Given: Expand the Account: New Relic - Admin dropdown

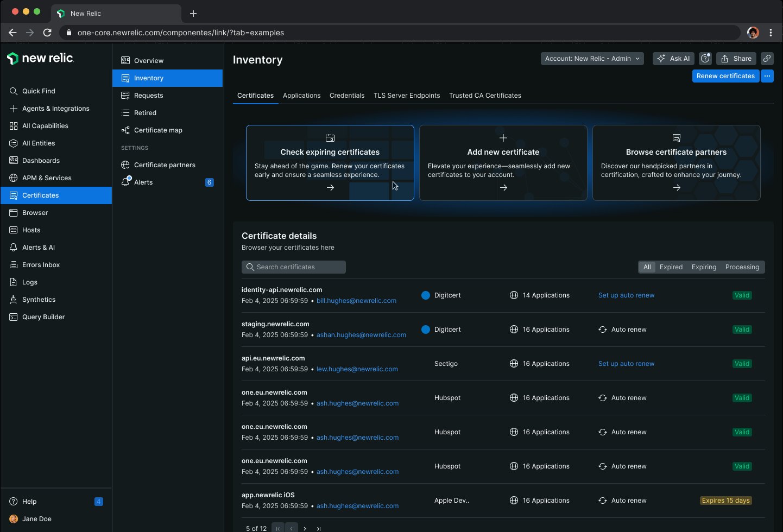Looking at the screenshot, I should [x=592, y=59].
